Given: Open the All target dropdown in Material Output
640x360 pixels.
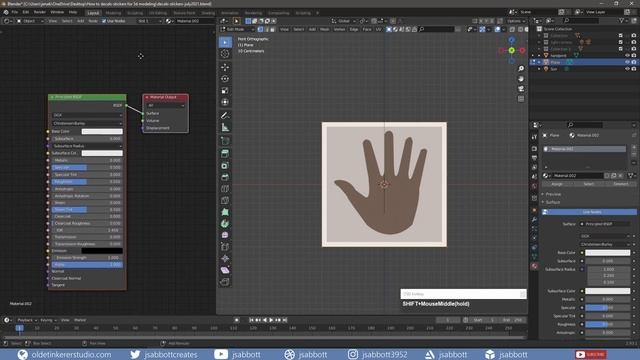Looking at the screenshot, I should tap(165, 105).
